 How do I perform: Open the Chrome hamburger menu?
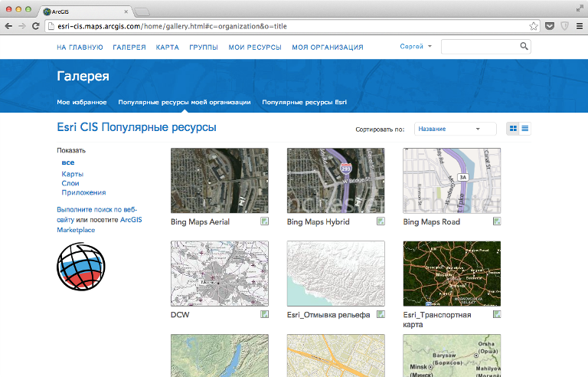click(580, 26)
